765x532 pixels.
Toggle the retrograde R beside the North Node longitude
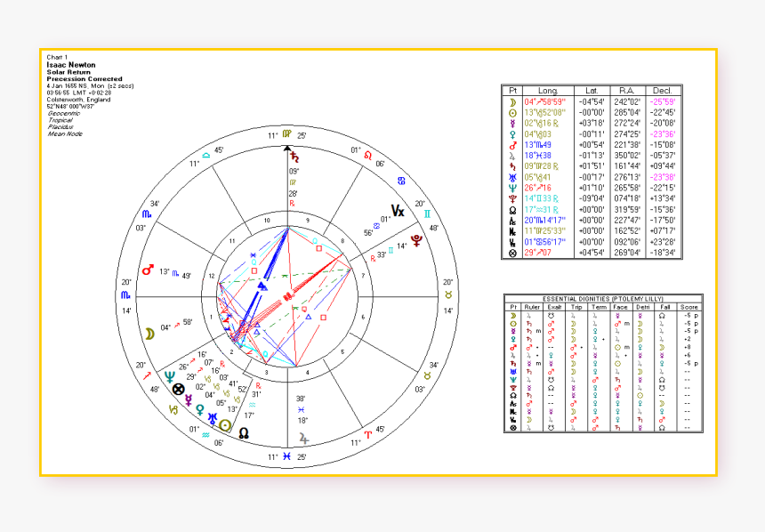point(555,208)
